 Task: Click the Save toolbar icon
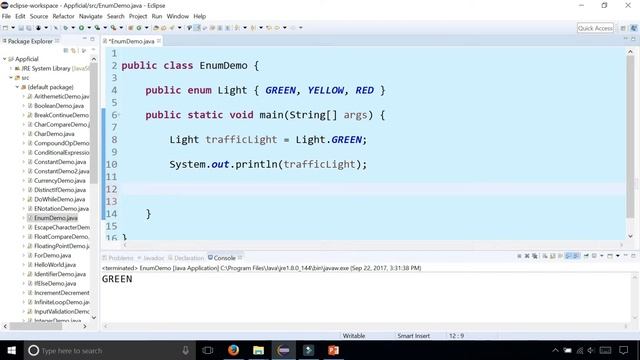(21, 28)
